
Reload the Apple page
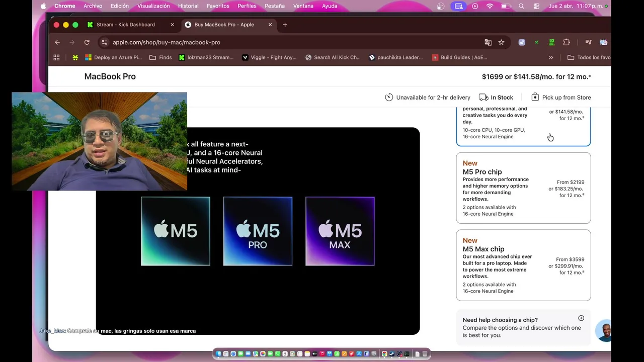pos(87,42)
